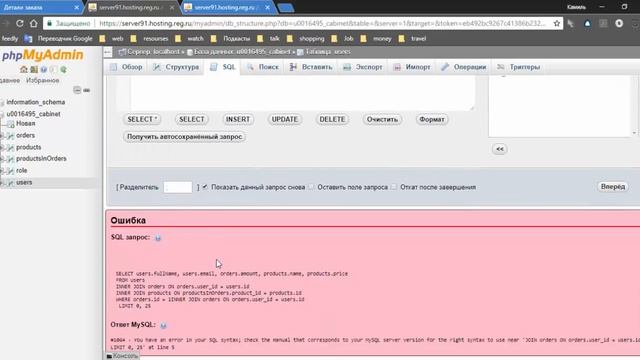Viewport: 640px width, 360px height.
Task: Go to browser home page
Action: 33,23
